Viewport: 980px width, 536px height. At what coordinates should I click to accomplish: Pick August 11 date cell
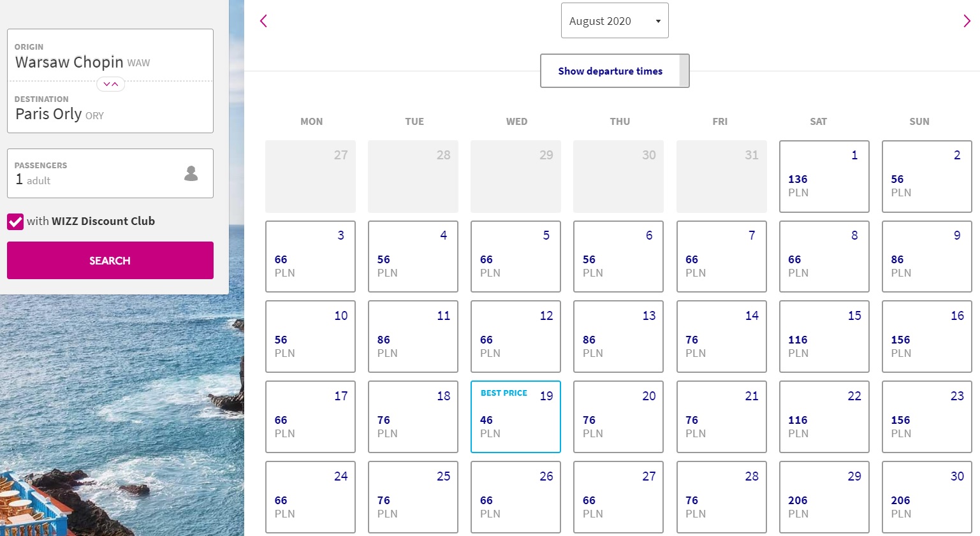(x=413, y=337)
